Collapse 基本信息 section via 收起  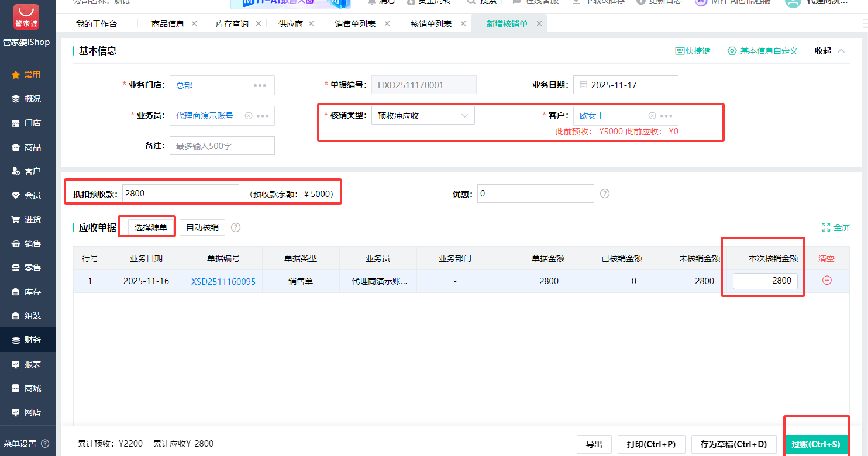tap(823, 51)
